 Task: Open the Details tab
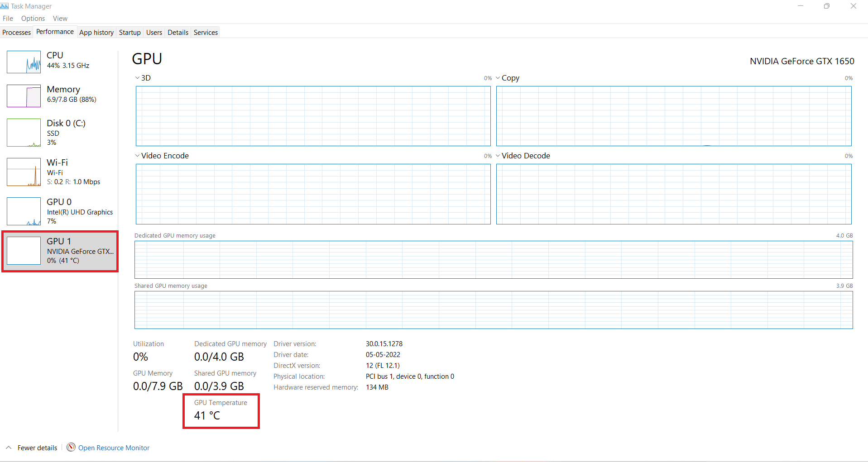point(178,33)
